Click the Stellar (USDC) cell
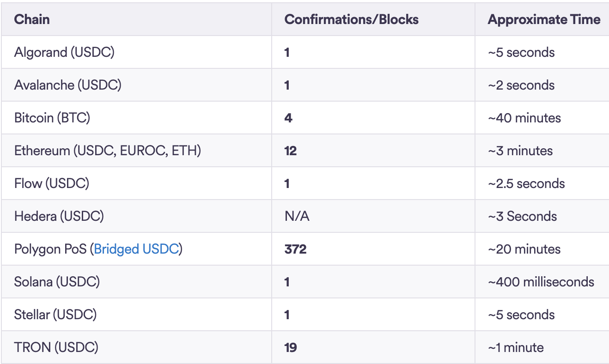 tap(55, 315)
